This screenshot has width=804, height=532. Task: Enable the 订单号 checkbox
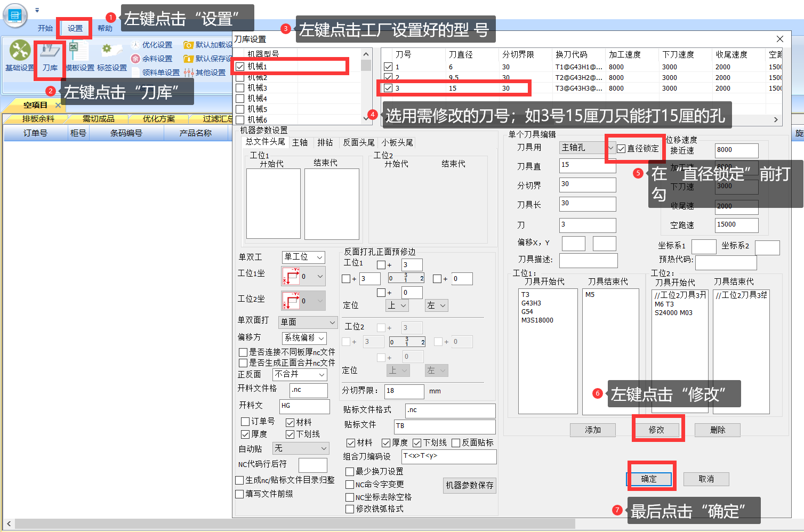coord(245,422)
